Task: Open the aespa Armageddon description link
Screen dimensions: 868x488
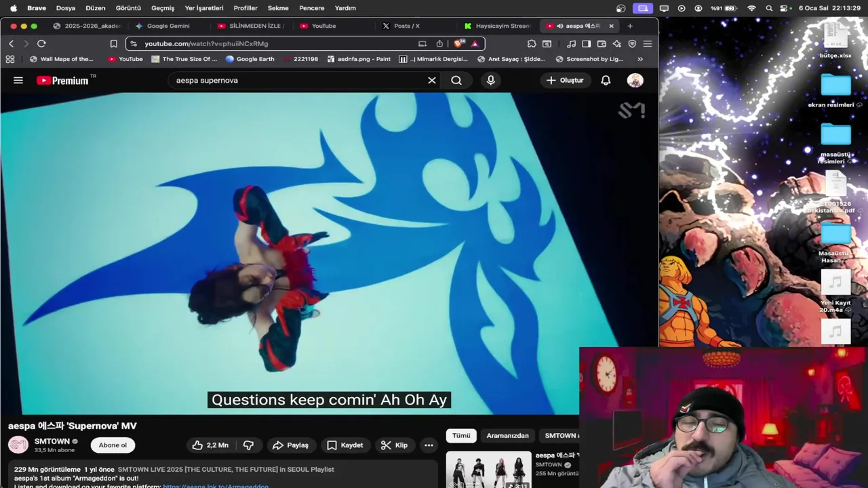Action: (x=216, y=485)
